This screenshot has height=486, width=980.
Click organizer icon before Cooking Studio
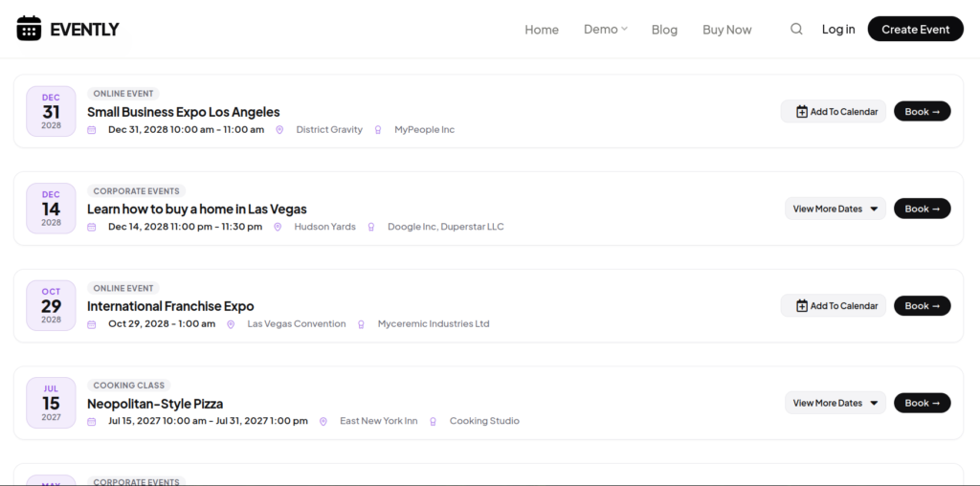point(433,422)
